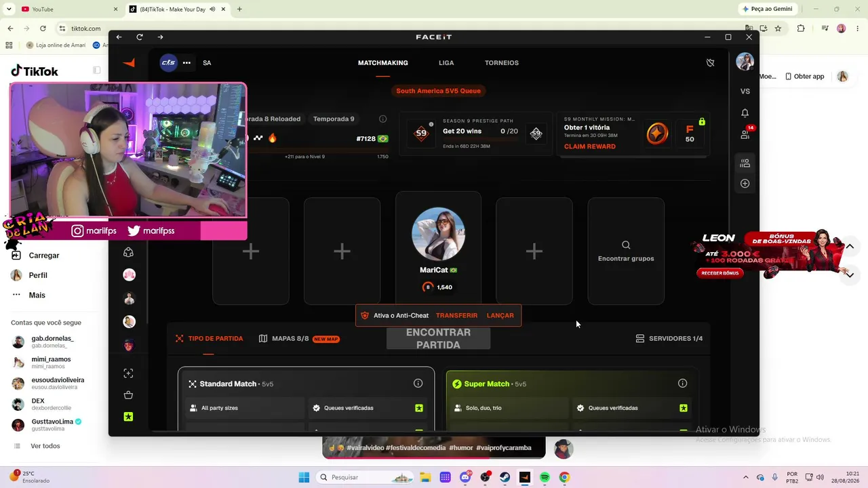
Task: Open SERVIDORES 1/4 server selection
Action: click(x=669, y=339)
